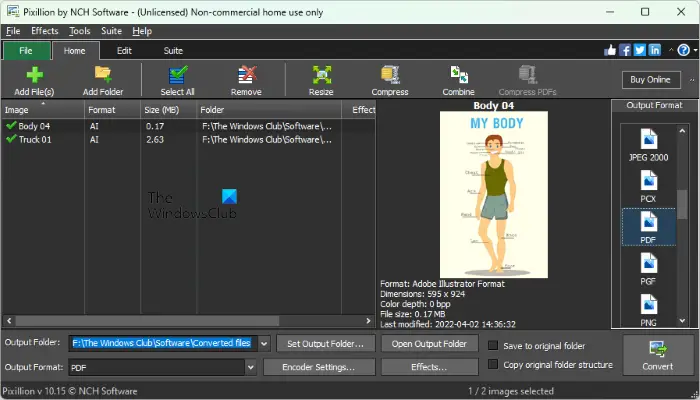Click the thumbs-up like icon
700x400 pixels.
pos(610,50)
